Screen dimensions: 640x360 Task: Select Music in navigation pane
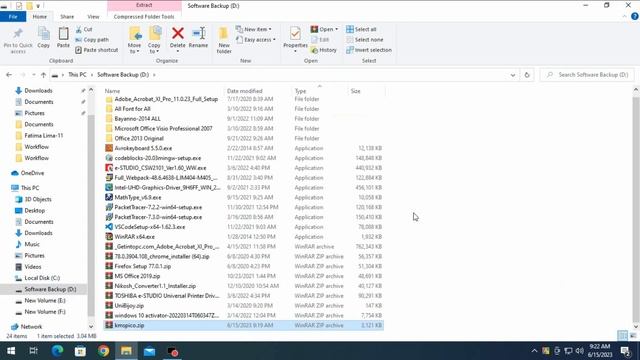[x=32, y=244]
